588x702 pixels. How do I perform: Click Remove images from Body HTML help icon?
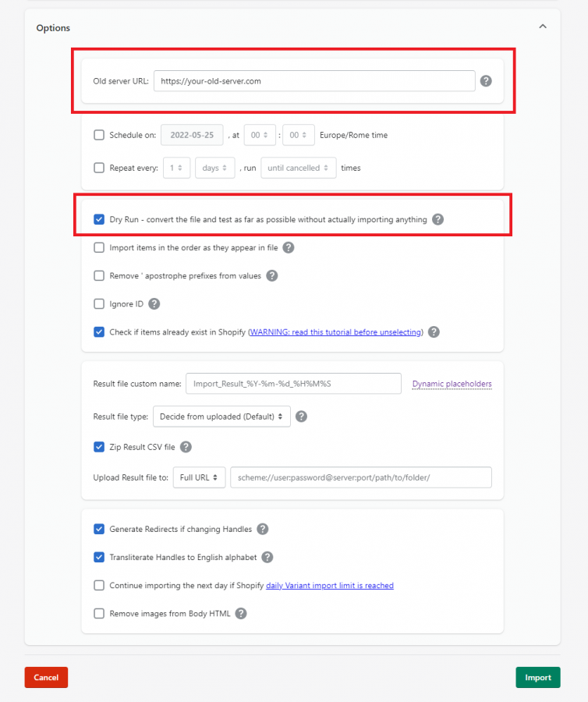pyautogui.click(x=241, y=613)
